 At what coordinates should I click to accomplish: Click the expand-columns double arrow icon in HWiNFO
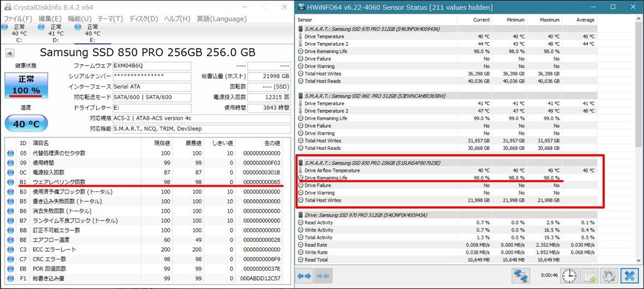click(x=304, y=276)
